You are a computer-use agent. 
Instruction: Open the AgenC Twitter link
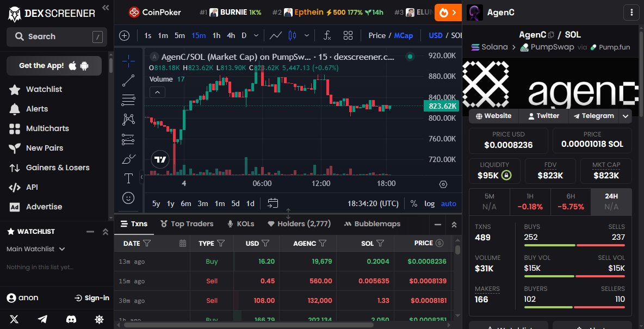tap(543, 116)
